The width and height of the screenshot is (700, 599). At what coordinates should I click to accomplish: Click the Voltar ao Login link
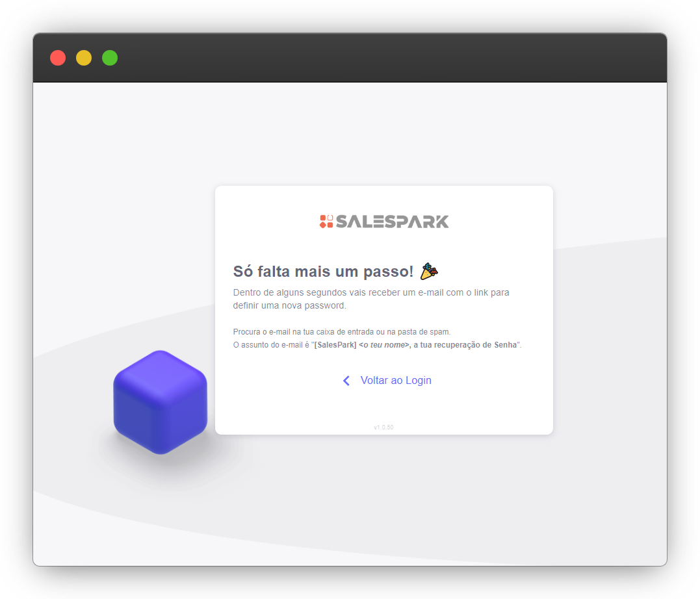(395, 381)
